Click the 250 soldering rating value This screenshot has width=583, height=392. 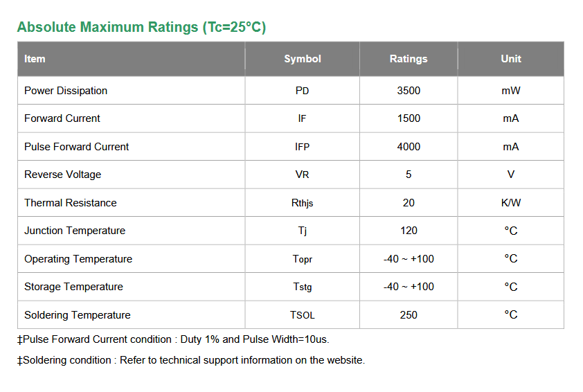click(409, 315)
